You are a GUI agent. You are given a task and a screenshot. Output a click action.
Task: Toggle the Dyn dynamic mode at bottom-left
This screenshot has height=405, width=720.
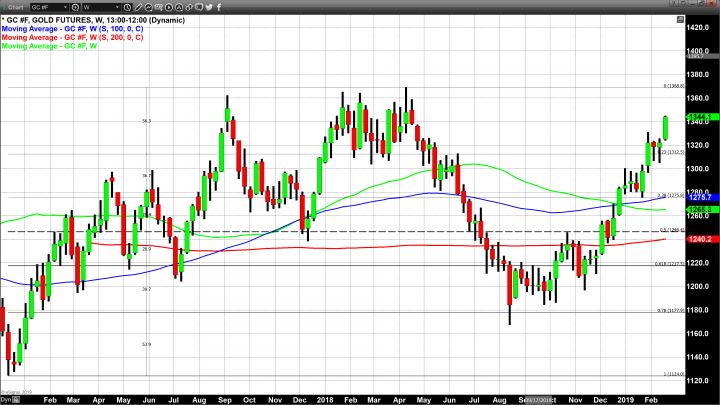click(x=6, y=399)
